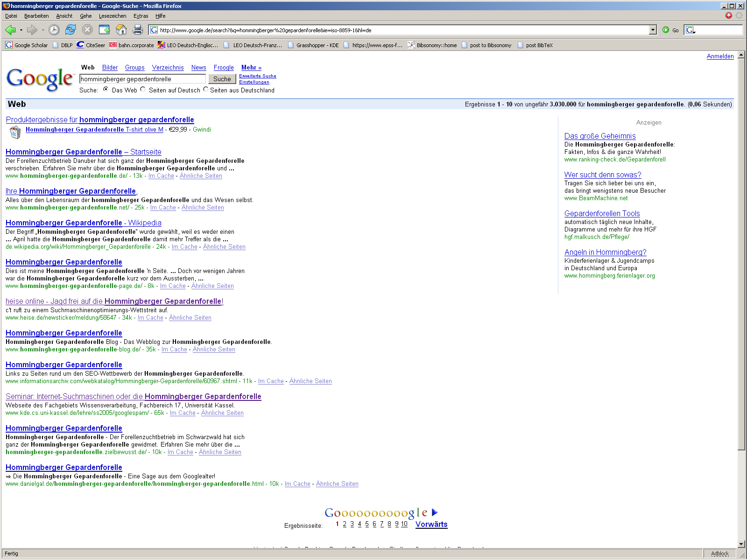This screenshot has width=747, height=560.
Task: Select the 'Das Web' radio button
Action: 106,89
